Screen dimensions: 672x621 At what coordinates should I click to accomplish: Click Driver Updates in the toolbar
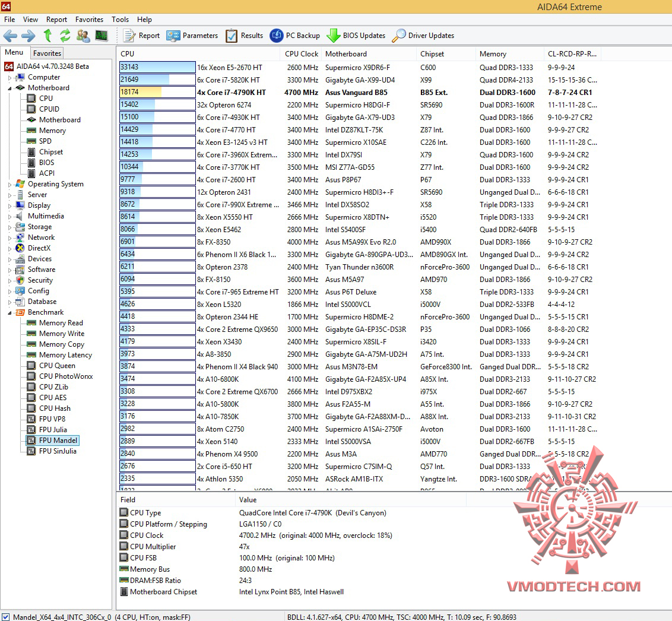tap(423, 36)
